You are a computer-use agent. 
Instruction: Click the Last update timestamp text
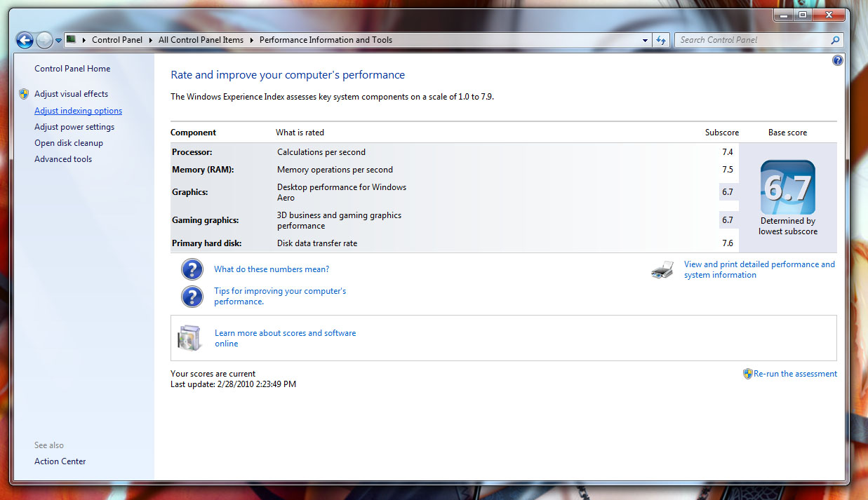[x=234, y=384]
